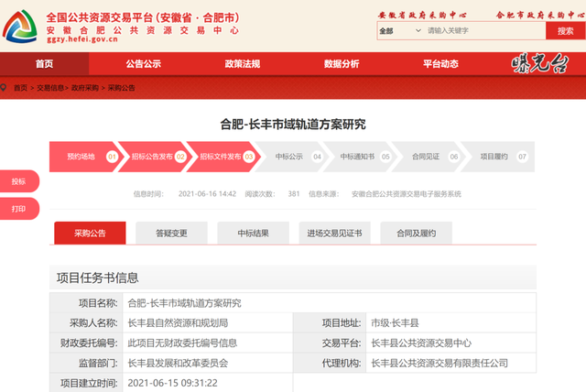Switch to the 答疑变更 tab

coord(171,234)
